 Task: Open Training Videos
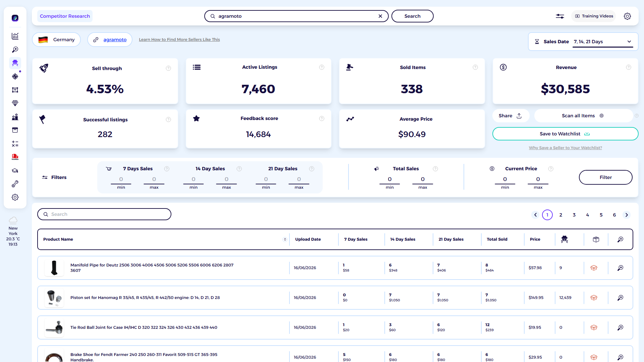coord(594,16)
